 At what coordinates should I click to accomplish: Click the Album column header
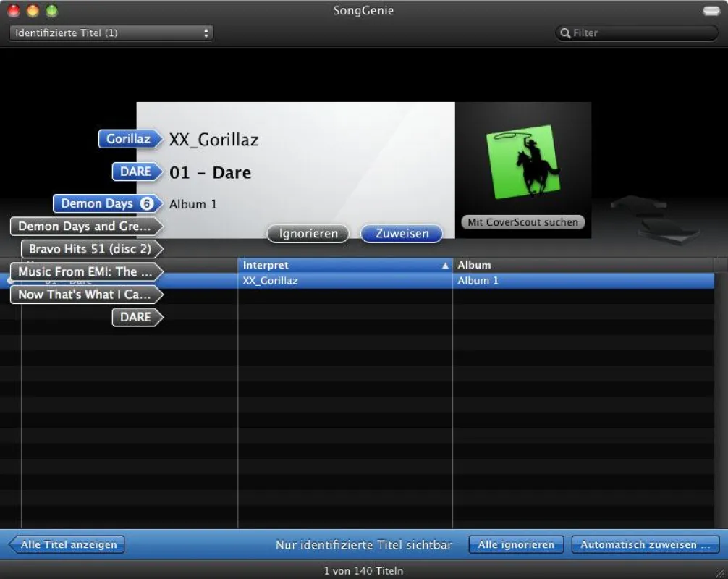583,265
